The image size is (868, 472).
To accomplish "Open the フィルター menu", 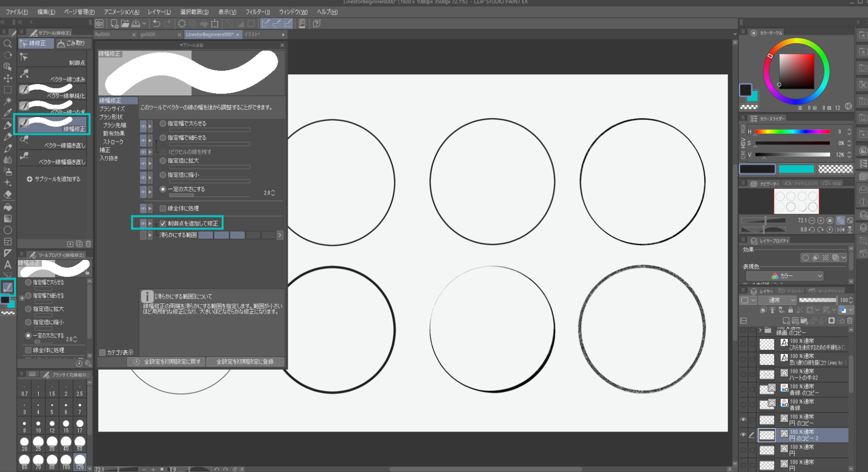I will click(x=258, y=12).
